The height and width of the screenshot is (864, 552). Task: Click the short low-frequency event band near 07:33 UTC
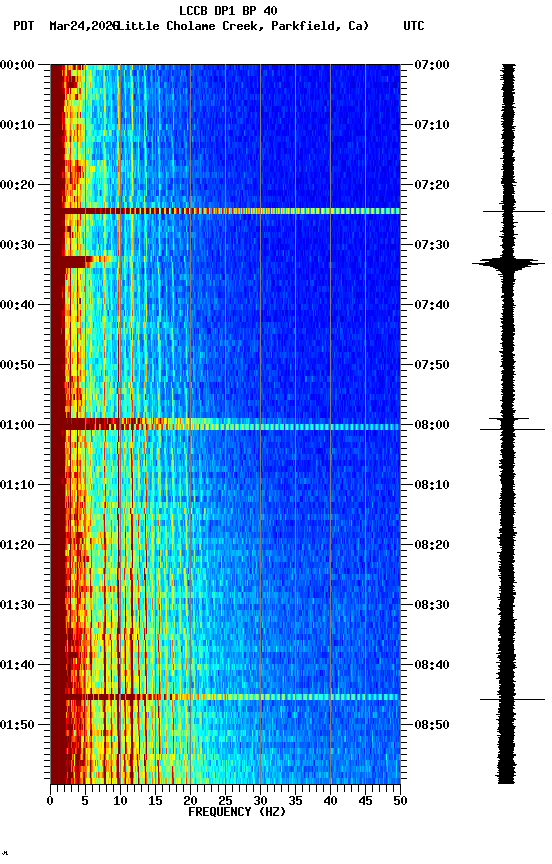tap(87, 262)
